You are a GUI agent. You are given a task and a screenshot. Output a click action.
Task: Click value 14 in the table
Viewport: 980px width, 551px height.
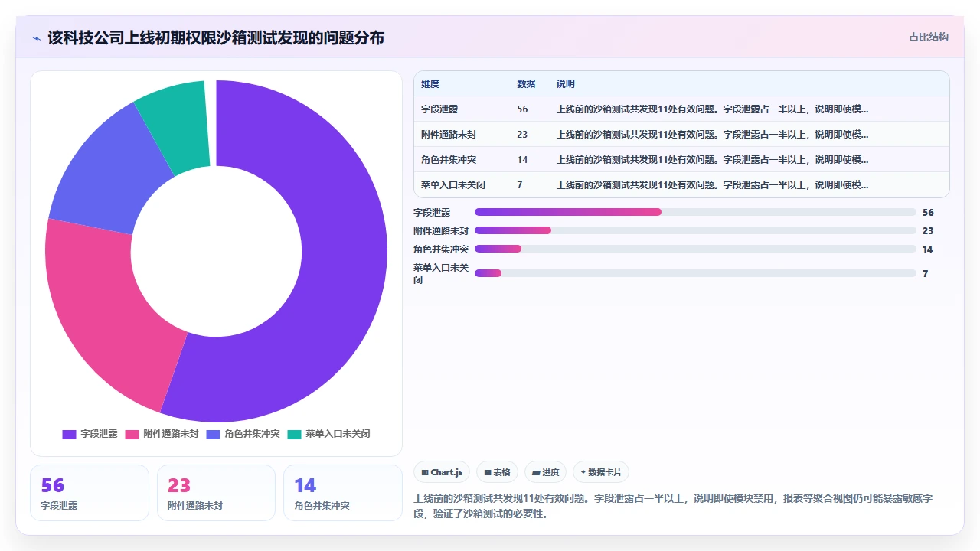[x=522, y=160]
